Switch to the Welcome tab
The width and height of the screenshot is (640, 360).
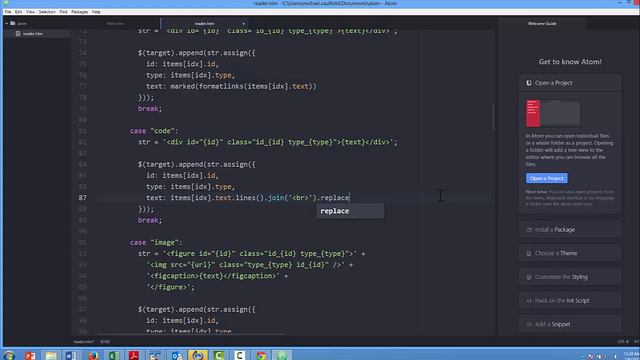point(115,24)
